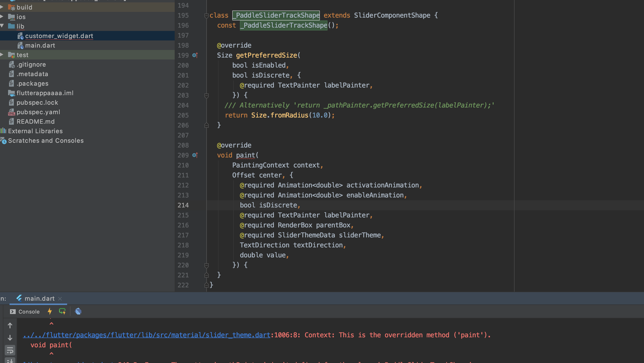Collapse the _PaddleSliderTrackShape class fold marker

207,15
